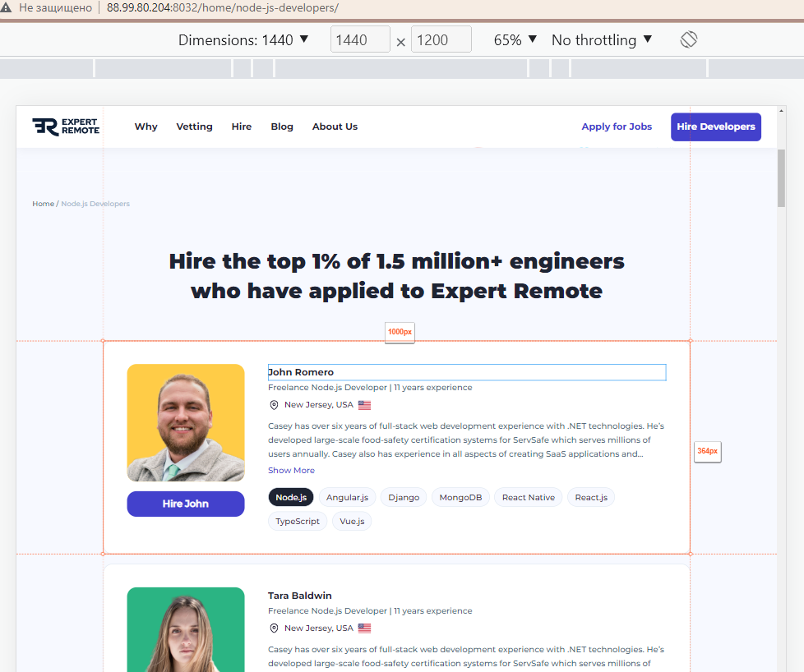Open the No throttling dropdown
The height and width of the screenshot is (672, 804).
coord(602,40)
